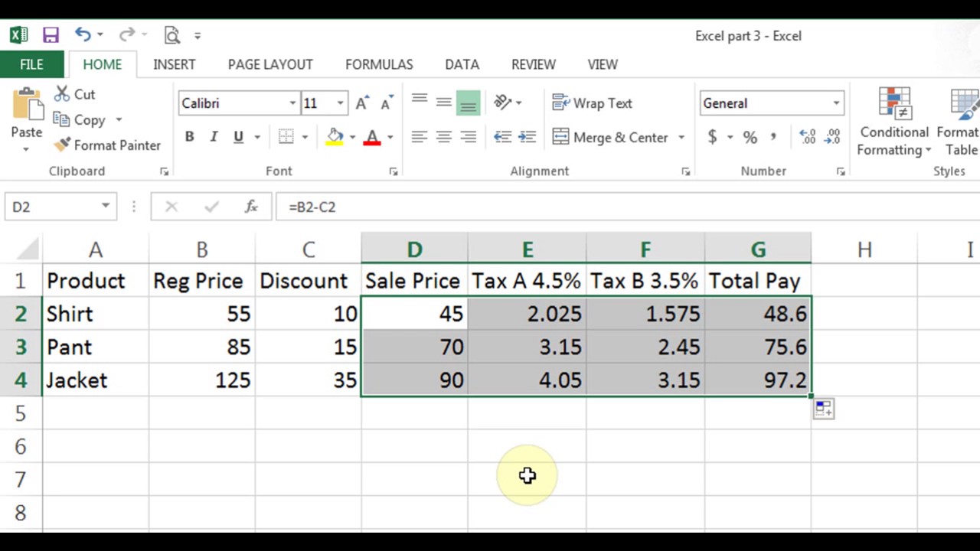Align text left in cells

tap(420, 137)
